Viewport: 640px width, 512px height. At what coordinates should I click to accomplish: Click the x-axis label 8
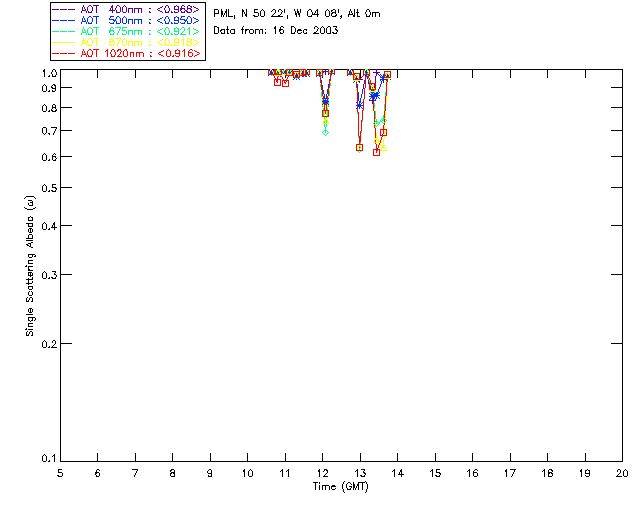(x=173, y=473)
